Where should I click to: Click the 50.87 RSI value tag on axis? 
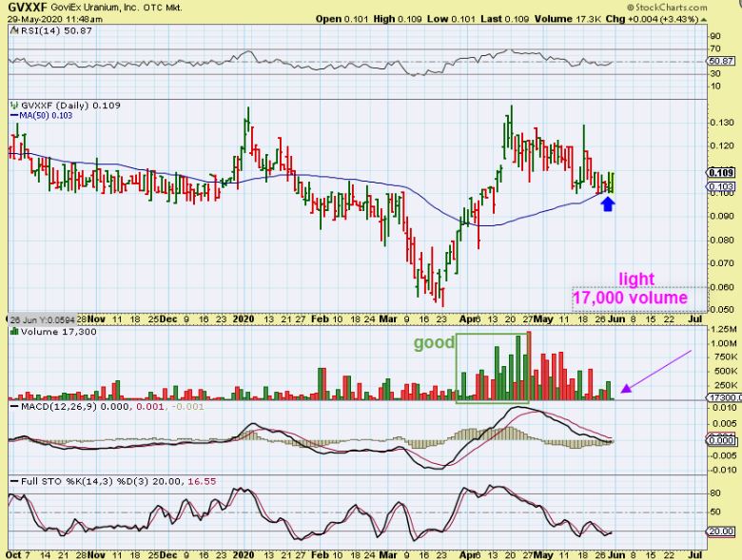[x=721, y=61]
